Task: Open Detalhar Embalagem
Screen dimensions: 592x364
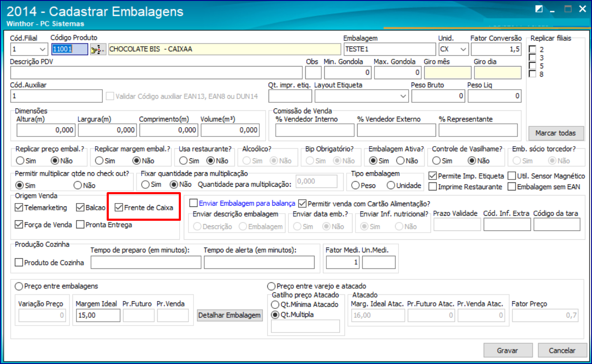Action: click(x=229, y=315)
